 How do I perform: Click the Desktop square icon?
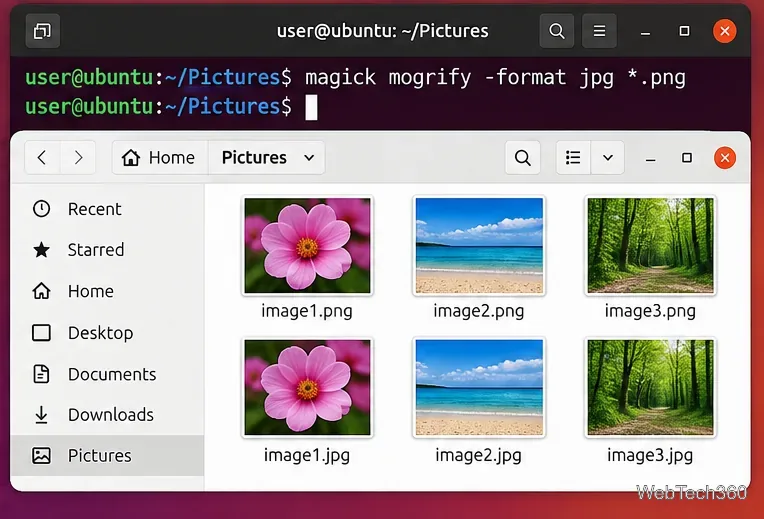41,333
